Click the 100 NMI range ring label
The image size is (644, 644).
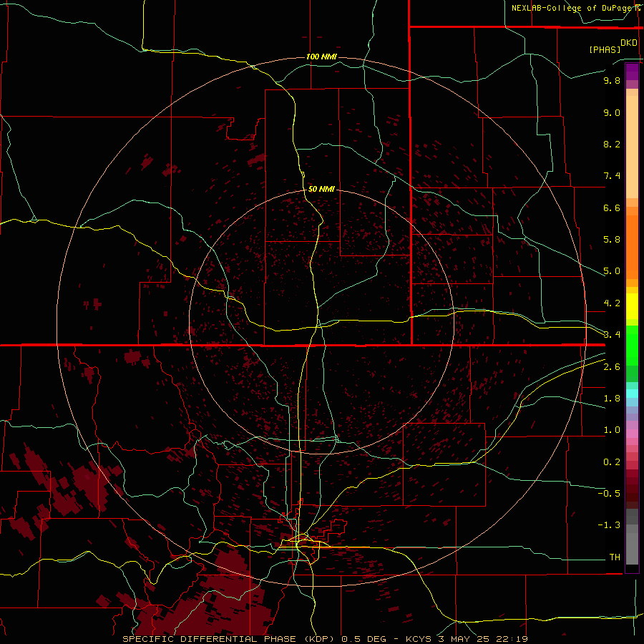pyautogui.click(x=321, y=57)
